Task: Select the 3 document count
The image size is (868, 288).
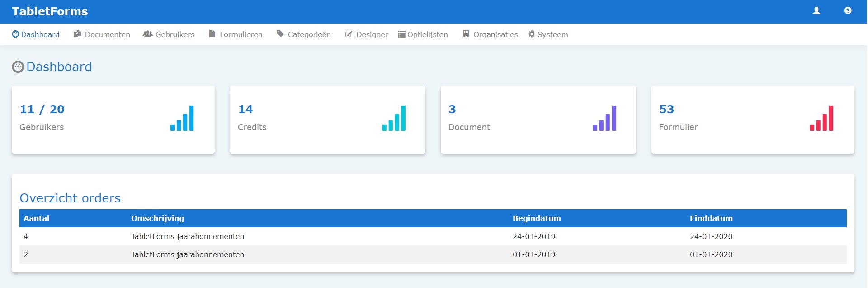Action: click(452, 109)
